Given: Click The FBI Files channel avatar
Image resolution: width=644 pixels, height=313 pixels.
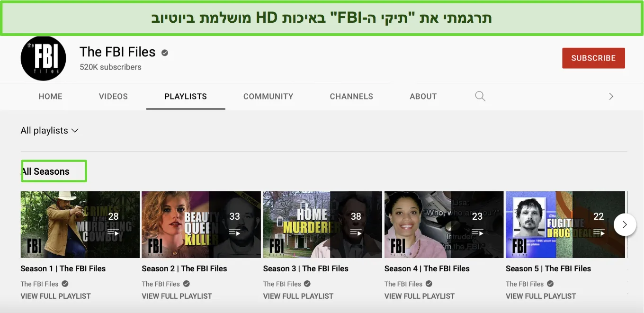Looking at the screenshot, I should 43,58.
